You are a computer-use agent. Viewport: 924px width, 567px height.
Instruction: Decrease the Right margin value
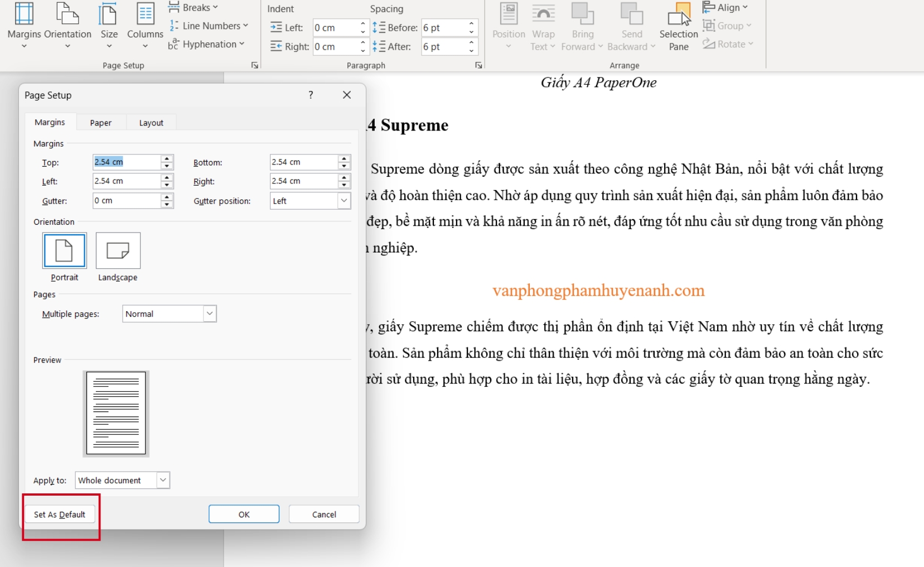pos(344,185)
